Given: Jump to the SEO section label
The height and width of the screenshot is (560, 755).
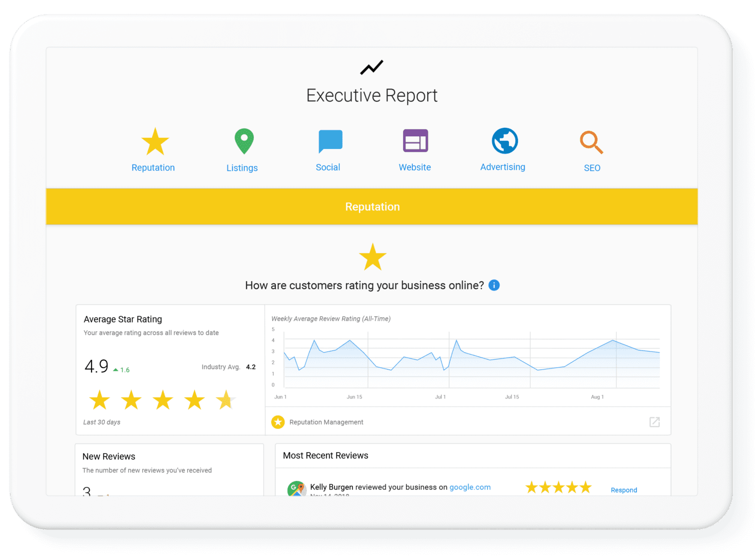Looking at the screenshot, I should click(592, 168).
